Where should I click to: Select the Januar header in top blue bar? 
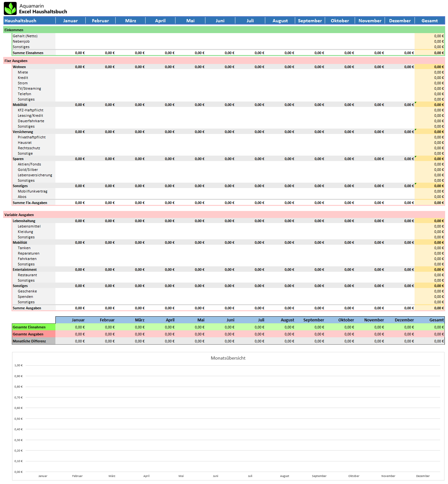tap(70, 21)
